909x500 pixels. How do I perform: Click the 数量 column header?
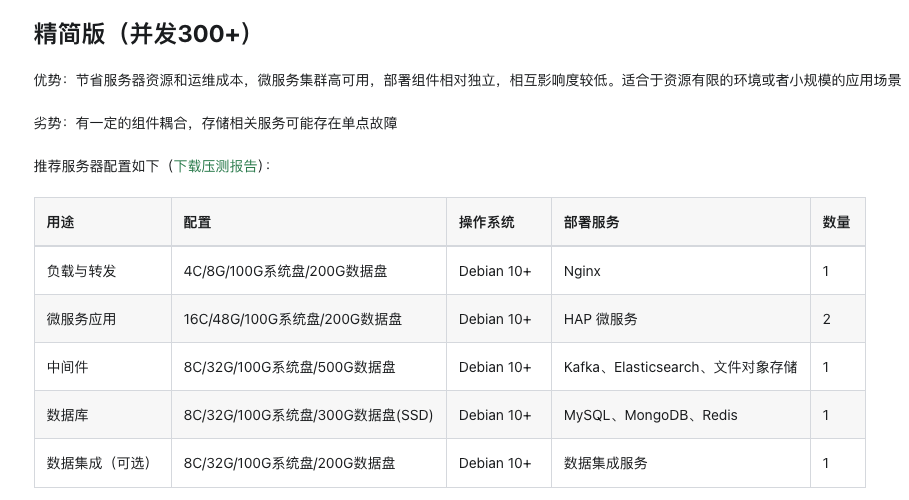coord(837,222)
